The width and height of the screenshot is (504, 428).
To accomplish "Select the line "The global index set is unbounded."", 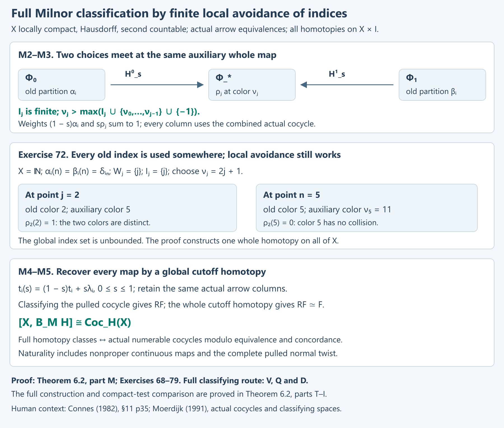I will pos(178,241).
